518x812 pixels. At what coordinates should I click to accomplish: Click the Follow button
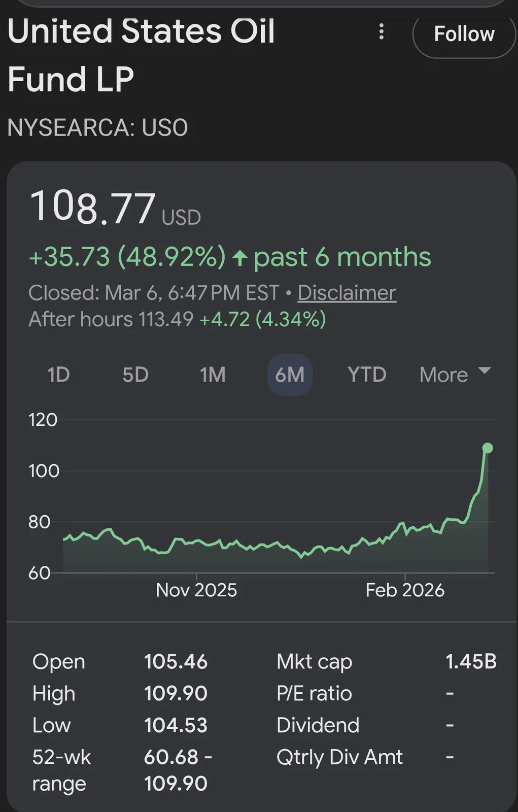pos(464,35)
